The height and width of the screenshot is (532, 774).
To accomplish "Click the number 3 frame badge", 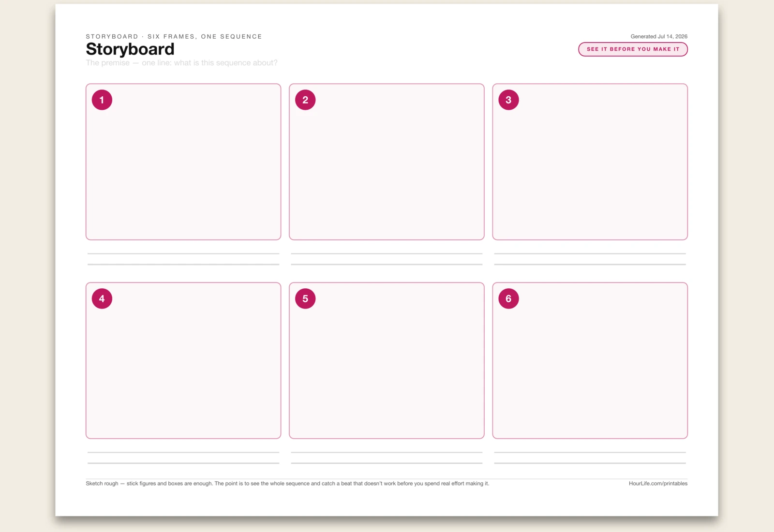I will coord(508,100).
